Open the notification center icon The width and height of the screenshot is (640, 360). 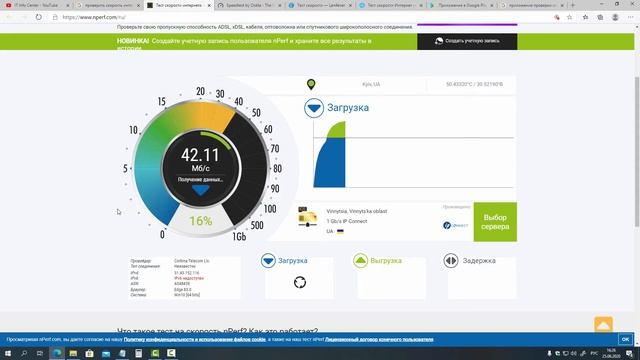[x=629, y=353]
